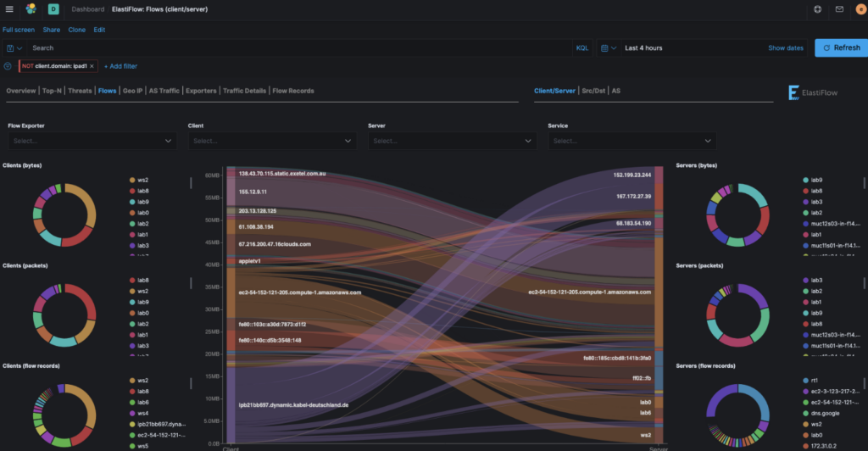Open the calendar quick date menu

tap(609, 48)
